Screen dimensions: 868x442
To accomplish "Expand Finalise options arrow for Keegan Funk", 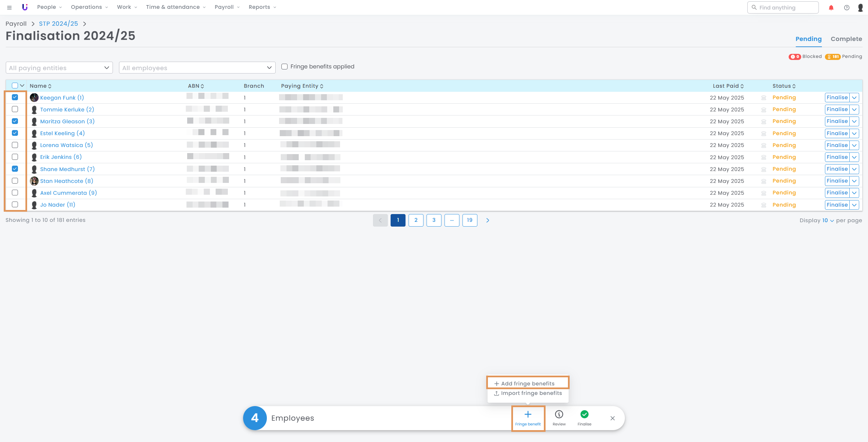I will [854, 98].
